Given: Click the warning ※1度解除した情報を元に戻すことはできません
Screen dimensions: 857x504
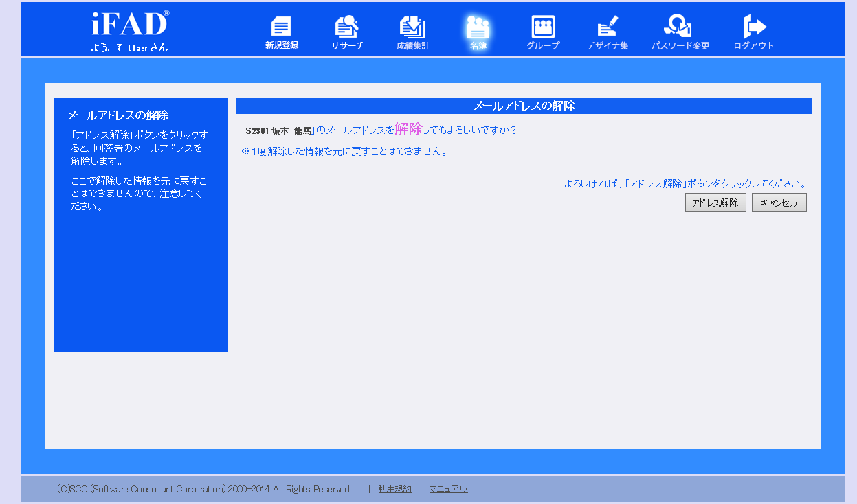Looking at the screenshot, I should click(344, 152).
